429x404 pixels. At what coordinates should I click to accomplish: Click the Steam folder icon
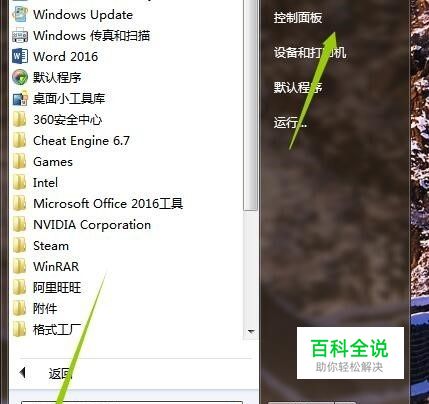(x=19, y=246)
